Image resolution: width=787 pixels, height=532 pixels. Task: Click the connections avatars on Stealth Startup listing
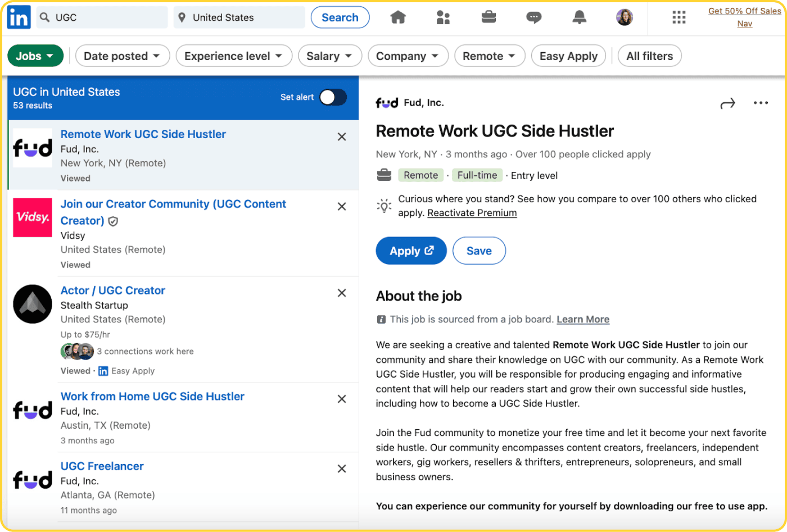pyautogui.click(x=77, y=352)
